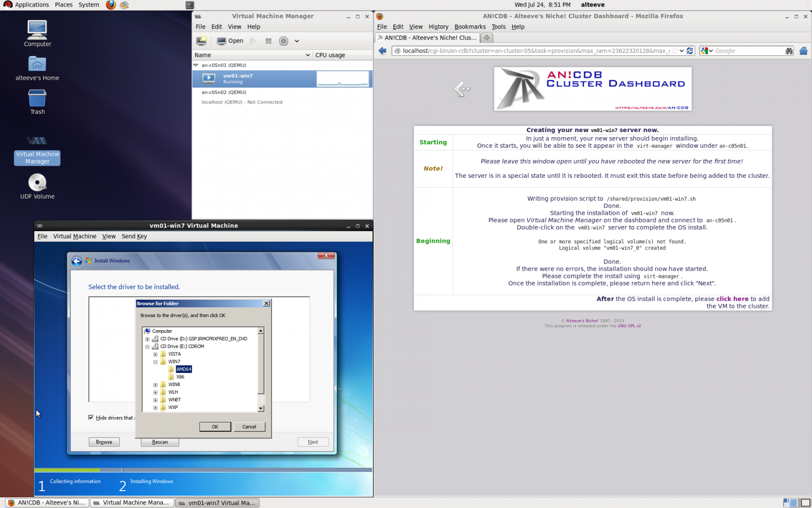Click Firefox back arrow button

[383, 51]
